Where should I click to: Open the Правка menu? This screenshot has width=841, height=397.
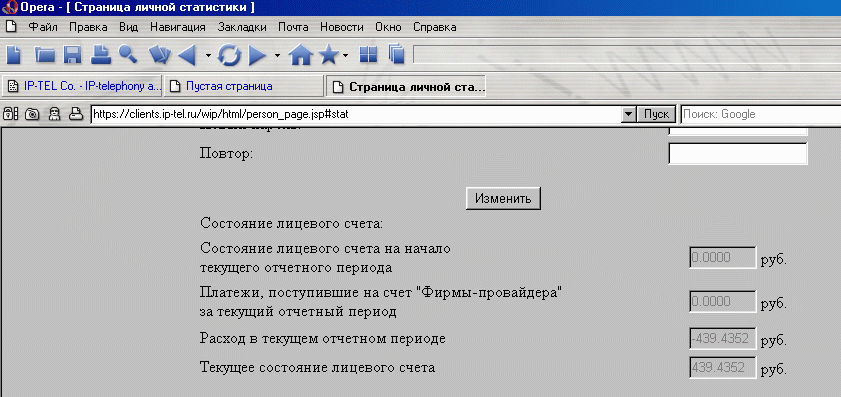pyautogui.click(x=88, y=27)
